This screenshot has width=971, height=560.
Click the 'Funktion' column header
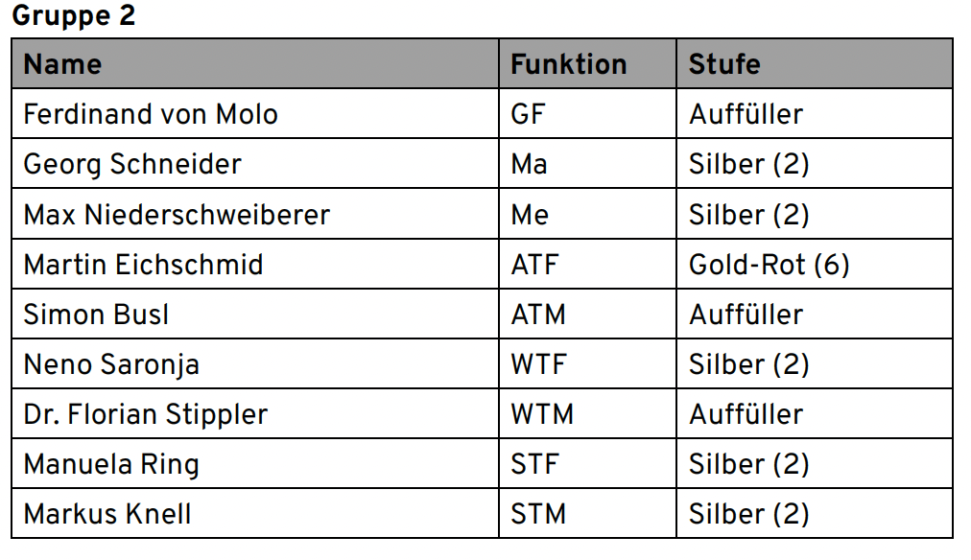coord(568,64)
